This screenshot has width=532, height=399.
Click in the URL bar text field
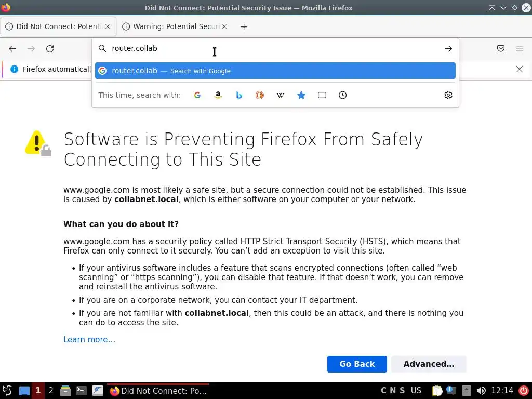[x=275, y=48]
